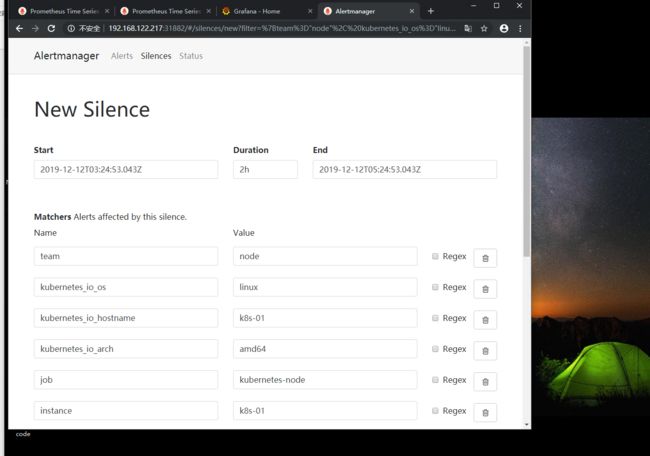Viewport: 650px width, 456px height.
Task: Open the Alerts page in navbar
Action: 121,56
